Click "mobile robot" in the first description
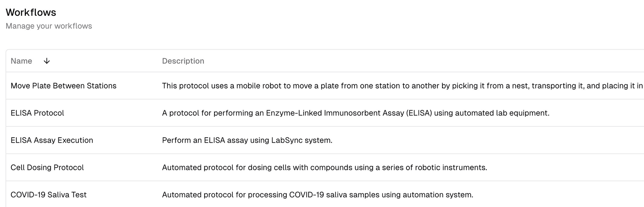Image resolution: width=644 pixels, height=207 pixels. click(x=259, y=86)
